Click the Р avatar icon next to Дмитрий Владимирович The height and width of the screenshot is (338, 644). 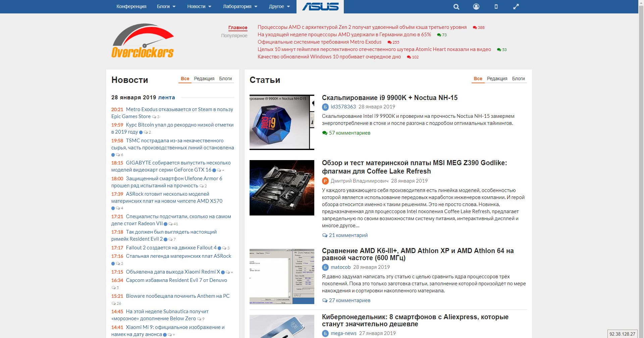[325, 181]
